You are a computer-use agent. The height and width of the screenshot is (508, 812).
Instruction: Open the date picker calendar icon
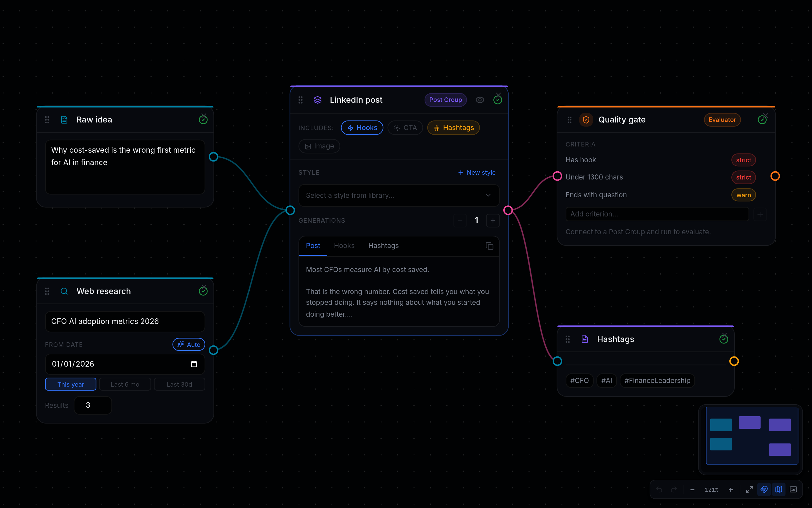point(194,364)
